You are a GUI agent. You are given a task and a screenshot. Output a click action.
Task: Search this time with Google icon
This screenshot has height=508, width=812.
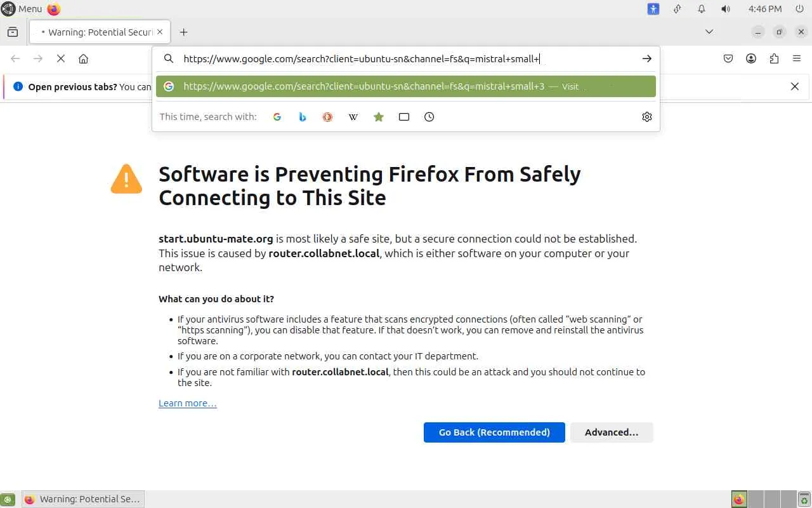tap(277, 117)
